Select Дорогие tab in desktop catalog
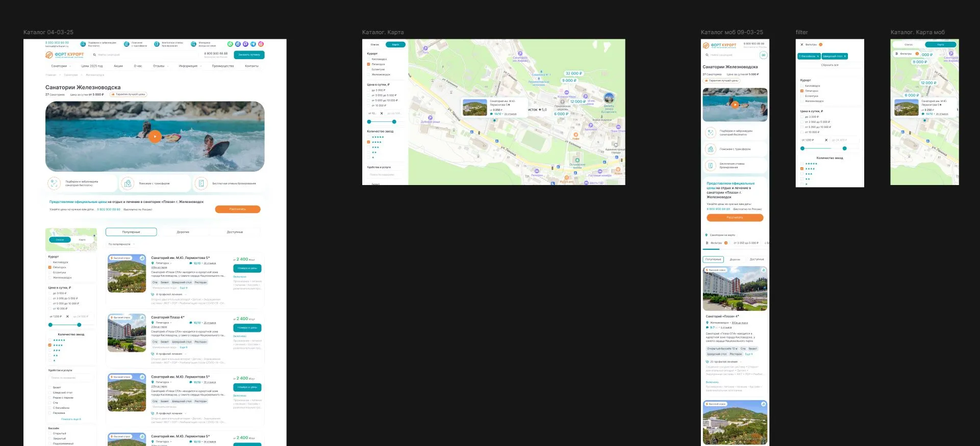Screen dimensions: 980x446 point(183,232)
